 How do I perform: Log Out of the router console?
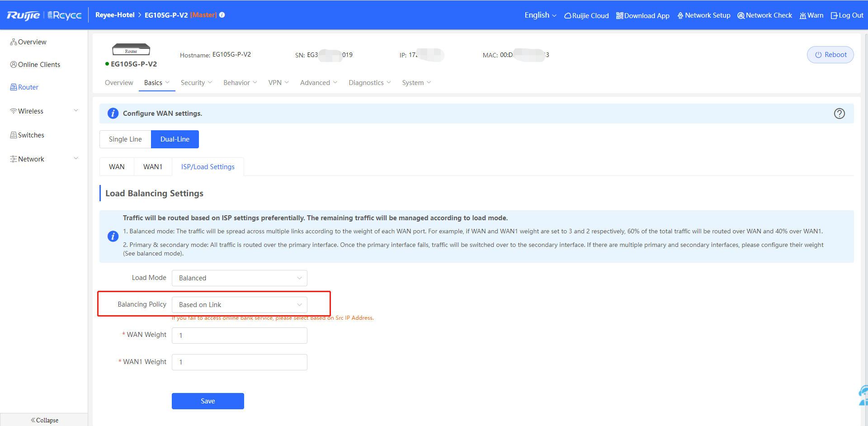click(847, 15)
